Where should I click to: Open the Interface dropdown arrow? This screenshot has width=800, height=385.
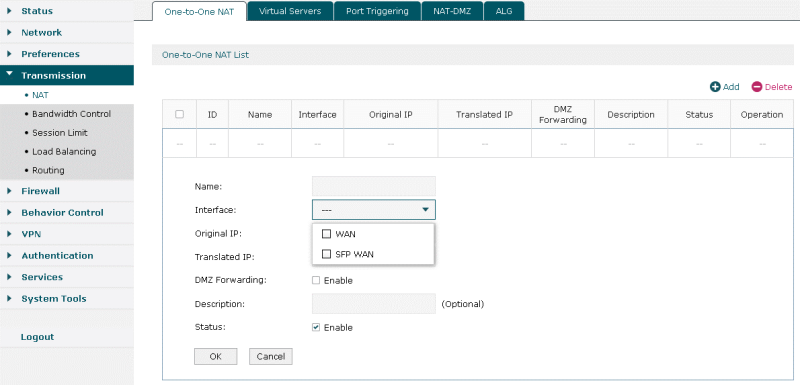click(425, 210)
